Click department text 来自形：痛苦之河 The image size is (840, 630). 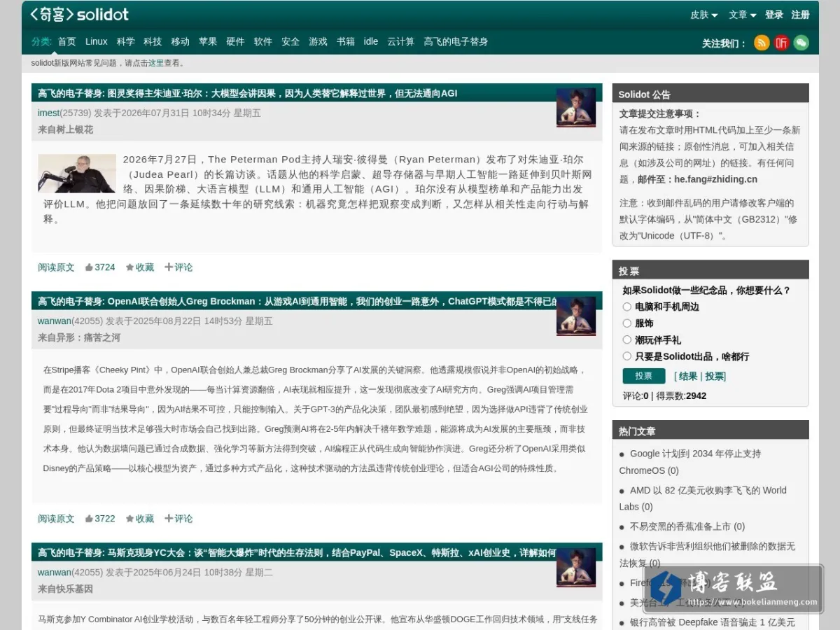tap(79, 337)
